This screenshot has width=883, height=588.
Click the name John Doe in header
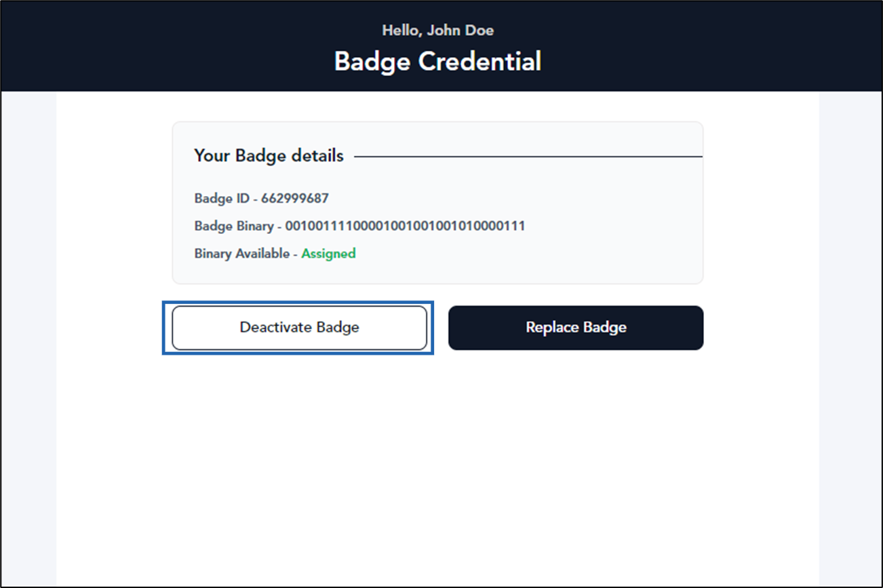pos(465,31)
